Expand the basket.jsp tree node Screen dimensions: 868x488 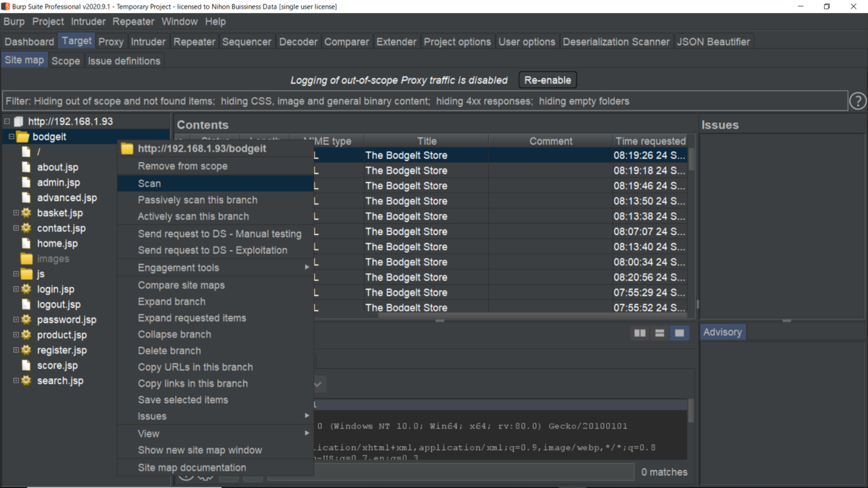16,213
